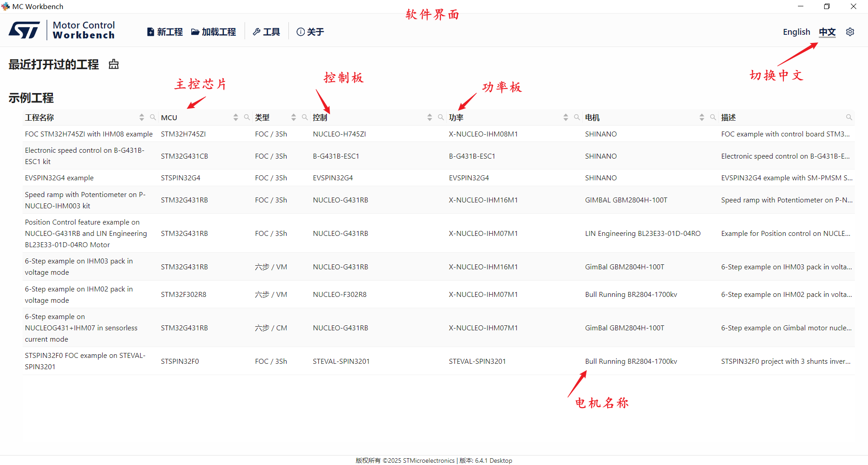Viewport: 868px width, 465px height.
Task: Open EVSPIN32G4 example project
Action: pyautogui.click(x=59, y=178)
